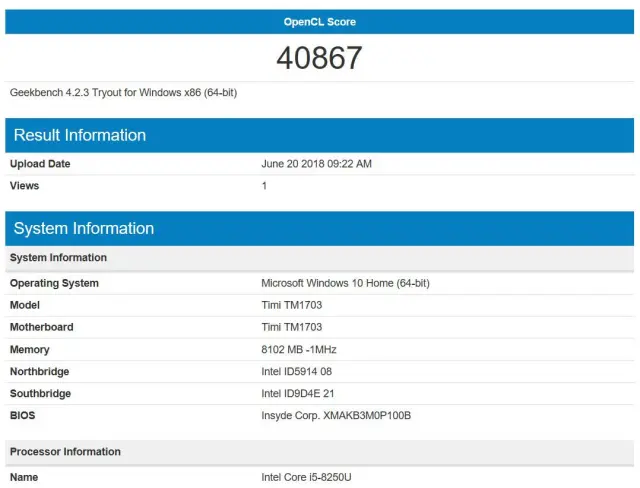Select the Insyde Corp. BIOS version text
Image resolution: width=640 pixels, height=488 pixels.
[x=336, y=416]
